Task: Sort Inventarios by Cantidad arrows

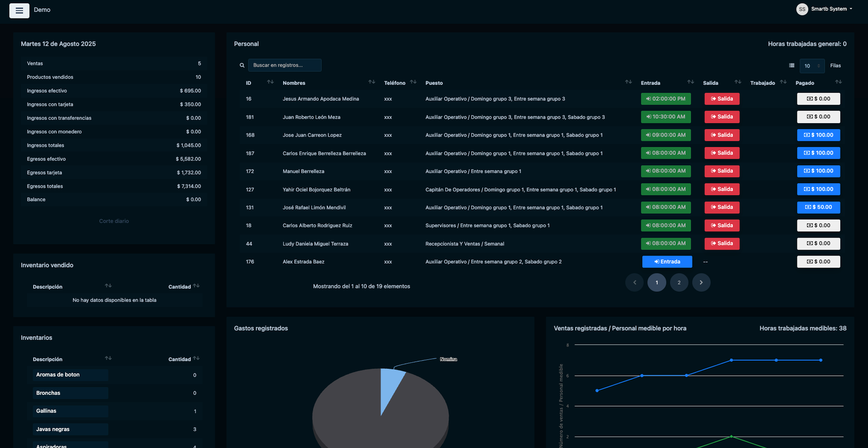Action: coord(196,359)
